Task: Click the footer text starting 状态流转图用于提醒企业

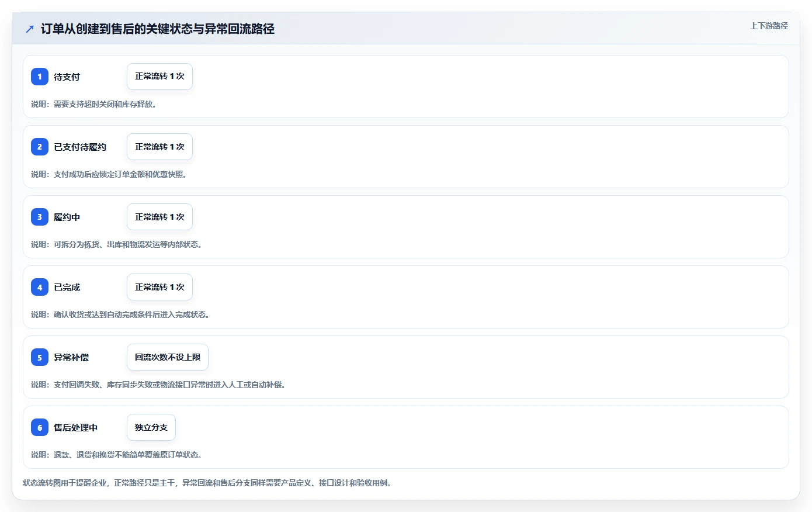Action: (207, 483)
